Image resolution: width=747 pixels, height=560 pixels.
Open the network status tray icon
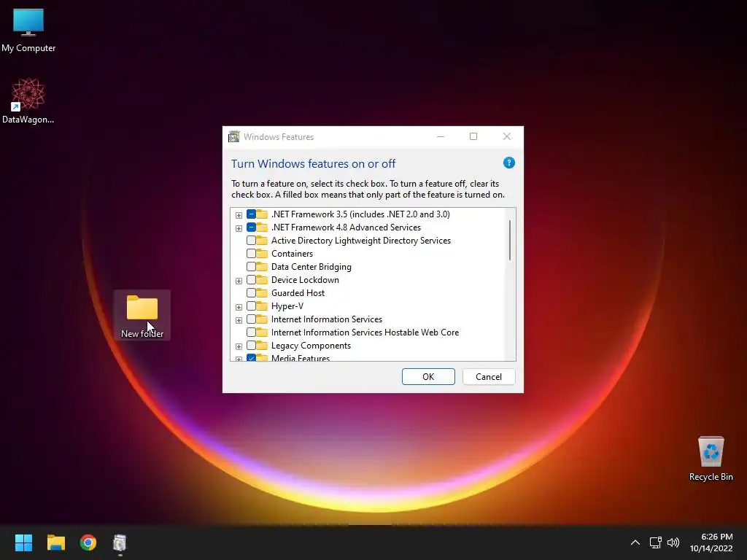(x=656, y=542)
